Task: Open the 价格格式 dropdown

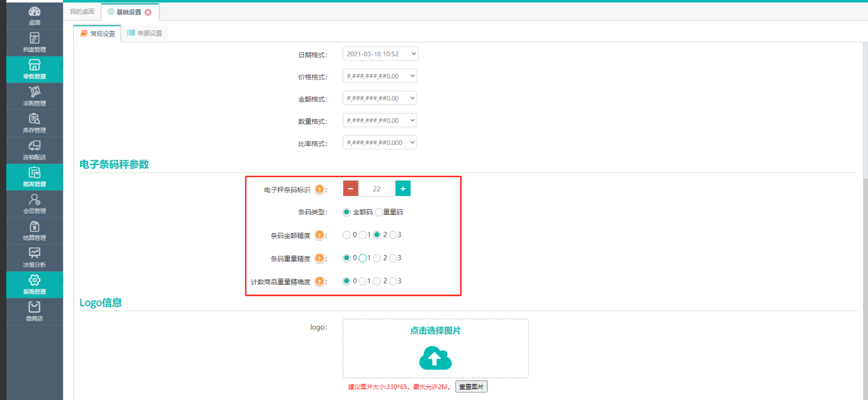Action: click(380, 76)
